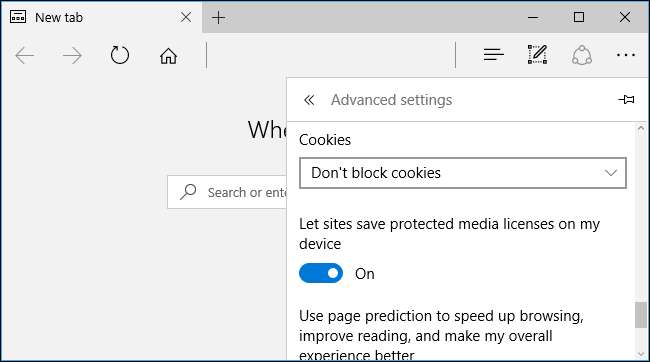The width and height of the screenshot is (650, 362).
Task: Refresh the page with reload icon
Action: pos(120,55)
